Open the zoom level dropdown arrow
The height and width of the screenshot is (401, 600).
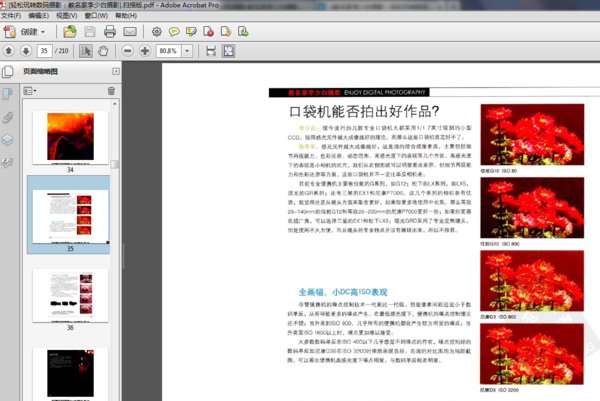tap(187, 51)
